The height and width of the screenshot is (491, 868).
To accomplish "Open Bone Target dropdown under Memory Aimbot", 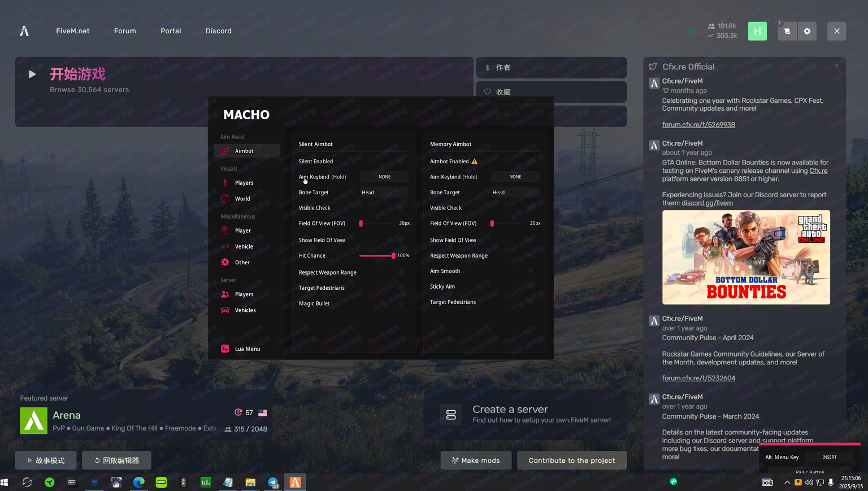I will 515,193.
